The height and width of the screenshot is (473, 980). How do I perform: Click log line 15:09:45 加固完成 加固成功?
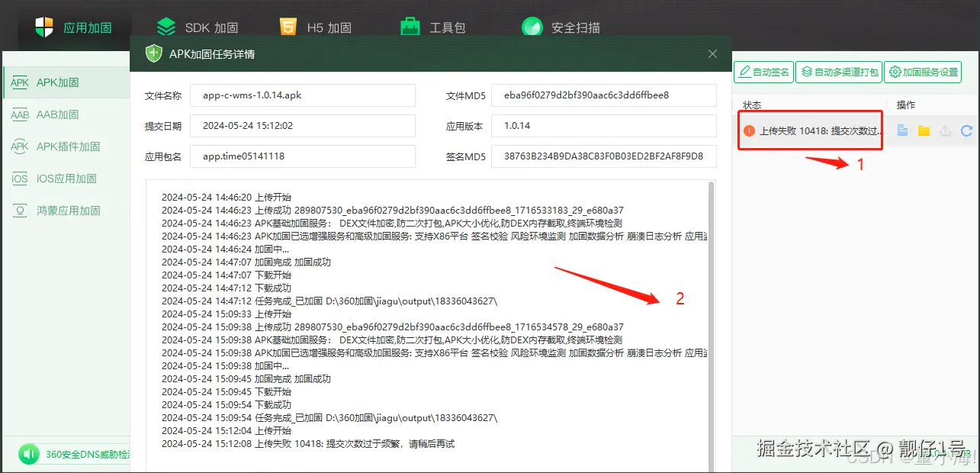(x=246, y=378)
